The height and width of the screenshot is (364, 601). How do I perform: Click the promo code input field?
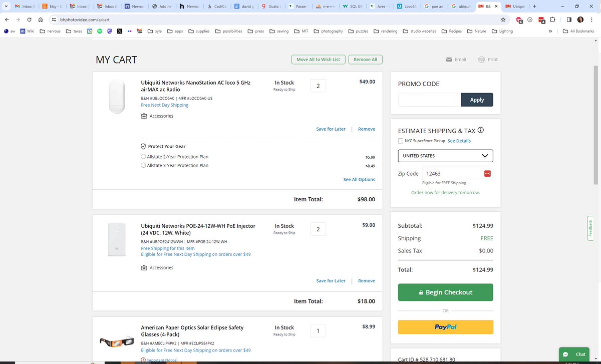[x=429, y=100]
